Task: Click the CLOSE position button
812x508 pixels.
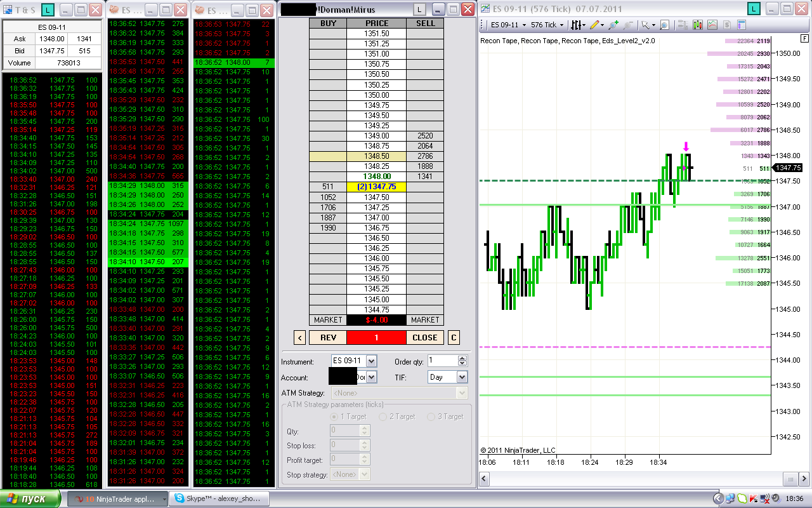Action: click(x=425, y=337)
